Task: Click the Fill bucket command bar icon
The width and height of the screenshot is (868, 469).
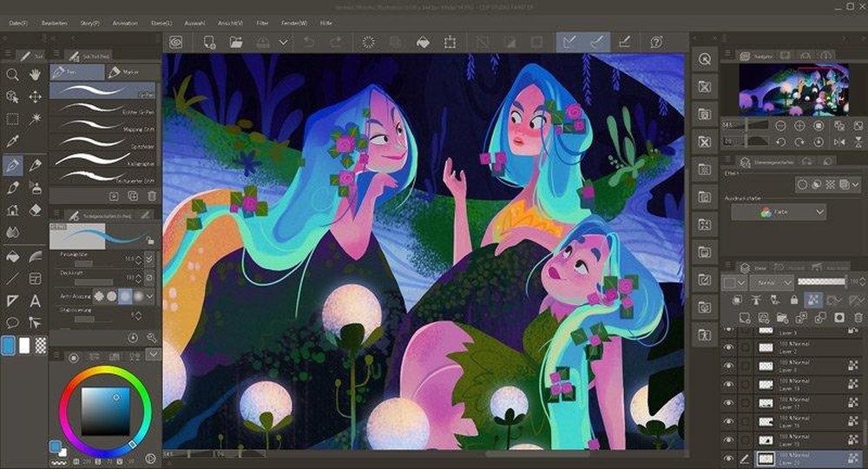Action: pyautogui.click(x=423, y=42)
